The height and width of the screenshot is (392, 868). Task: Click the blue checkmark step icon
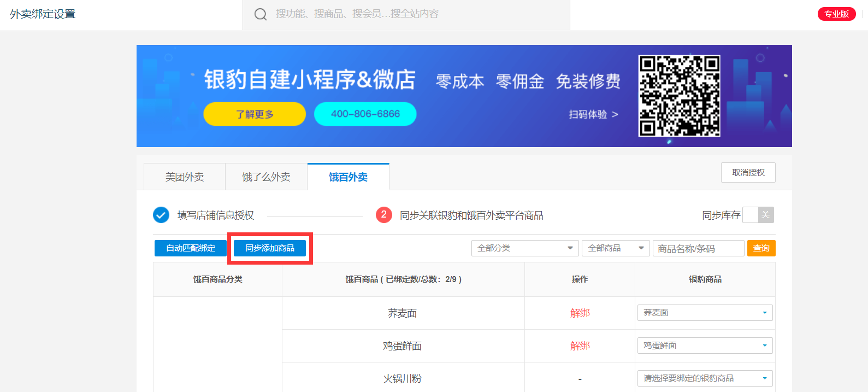click(161, 215)
